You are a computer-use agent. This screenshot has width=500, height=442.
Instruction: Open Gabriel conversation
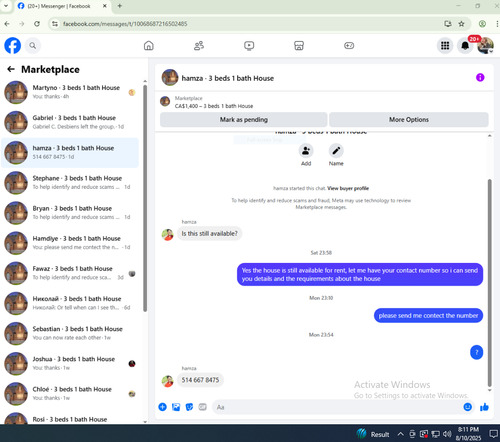point(70,122)
